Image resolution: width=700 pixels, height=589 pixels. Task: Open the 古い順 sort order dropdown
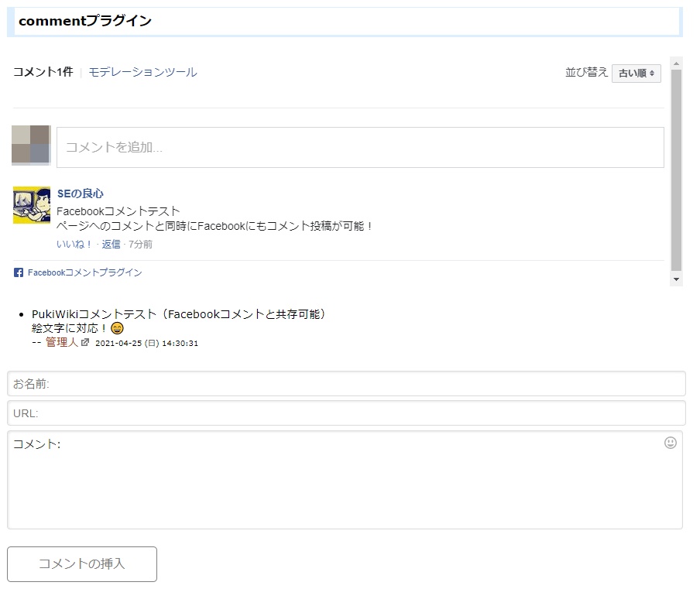[x=637, y=74]
